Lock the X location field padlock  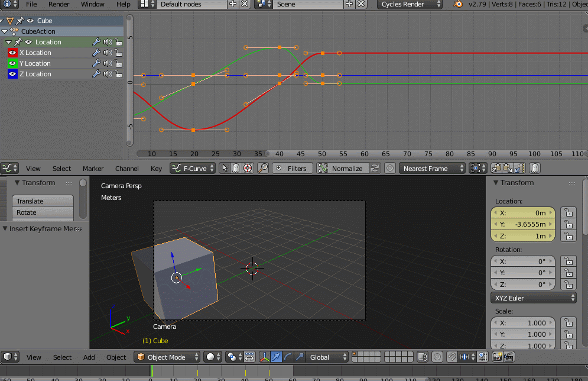(x=568, y=213)
